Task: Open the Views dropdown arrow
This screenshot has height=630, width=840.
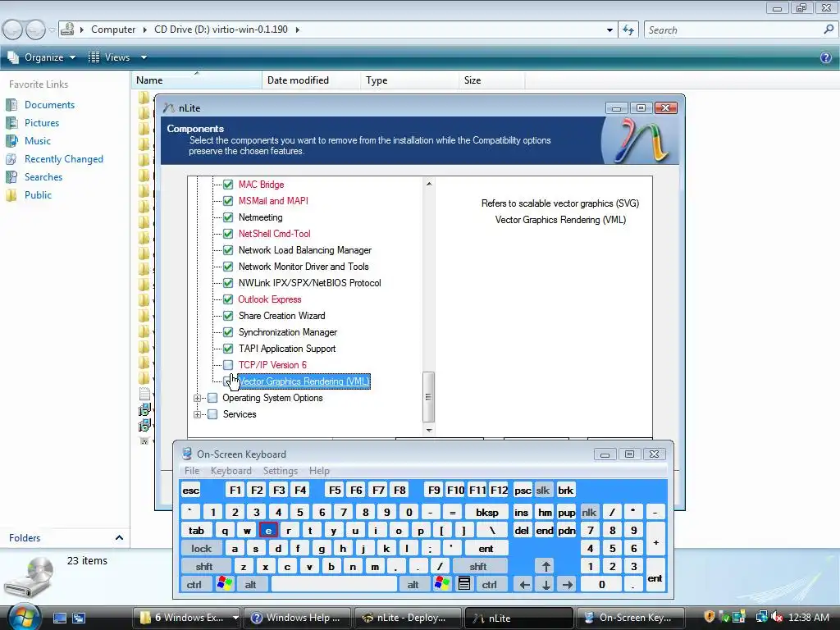Action: (x=144, y=57)
